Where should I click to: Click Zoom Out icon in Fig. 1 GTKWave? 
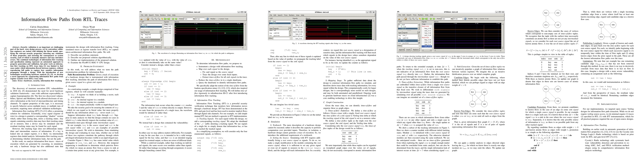coord(159,19)
